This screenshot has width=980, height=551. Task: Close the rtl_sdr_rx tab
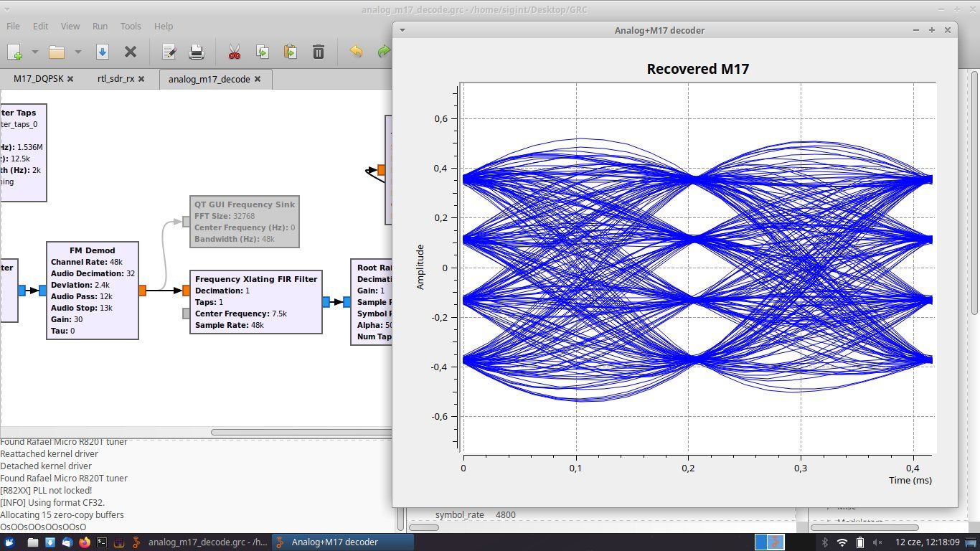(141, 79)
